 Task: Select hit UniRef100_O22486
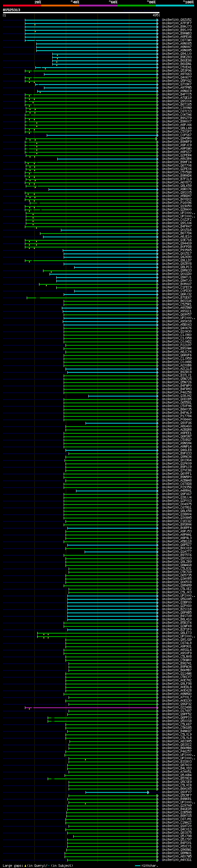[x=177, y=708]
